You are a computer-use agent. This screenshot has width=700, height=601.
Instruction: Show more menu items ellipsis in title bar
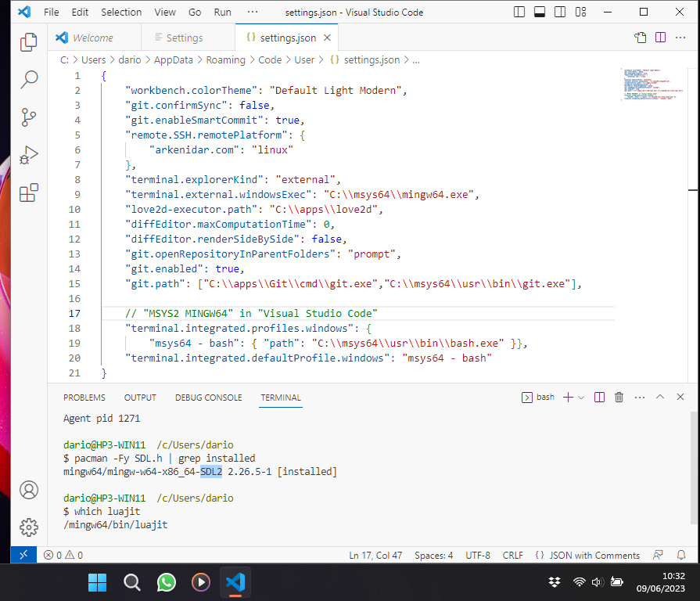[x=252, y=12]
